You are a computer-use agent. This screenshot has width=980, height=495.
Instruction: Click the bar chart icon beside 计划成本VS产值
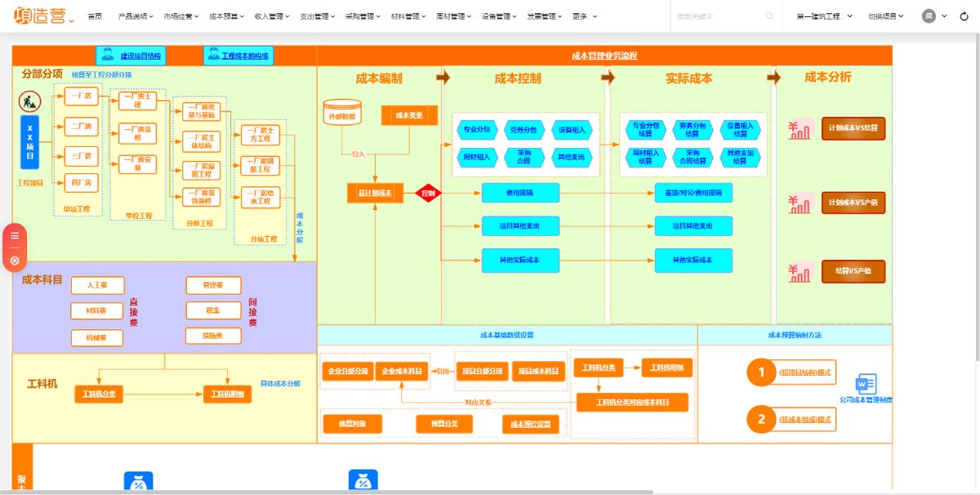[799, 203]
